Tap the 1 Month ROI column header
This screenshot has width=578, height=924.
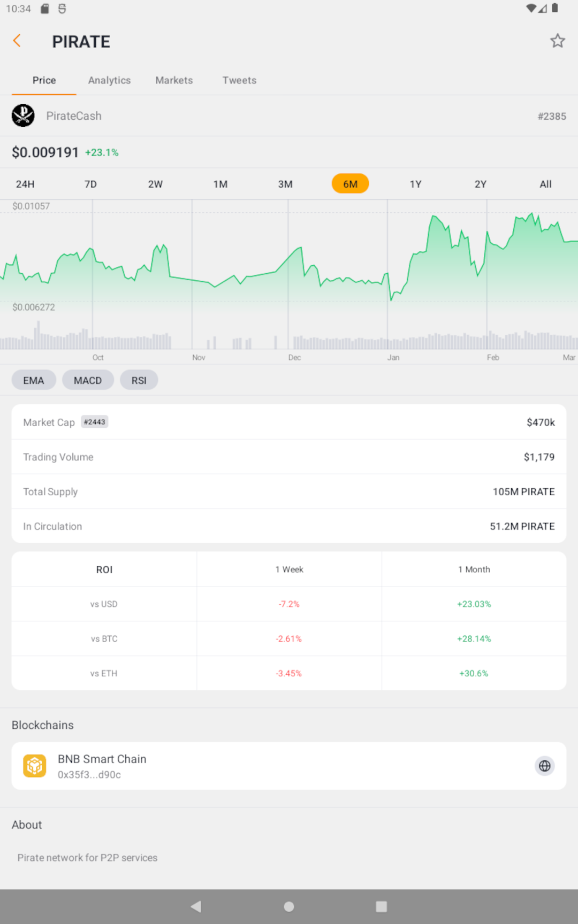474,569
